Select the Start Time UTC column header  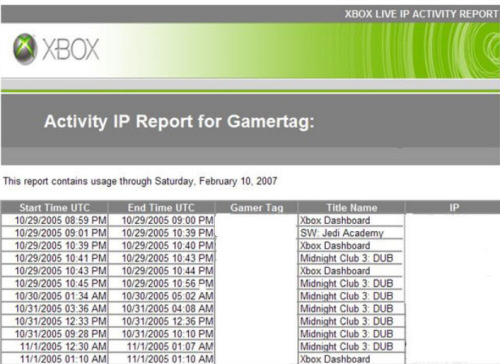[x=55, y=208]
